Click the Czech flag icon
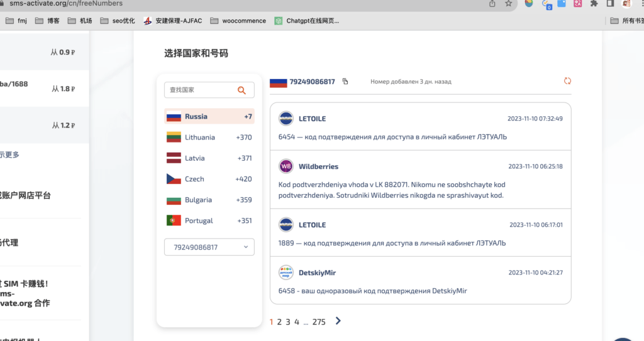 click(x=174, y=179)
